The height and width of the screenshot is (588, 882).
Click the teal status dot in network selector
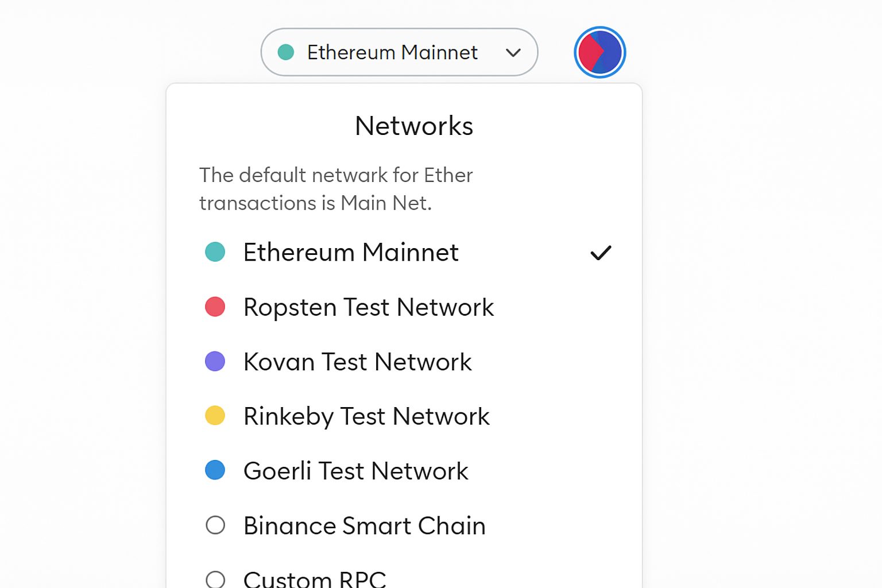pyautogui.click(x=286, y=52)
